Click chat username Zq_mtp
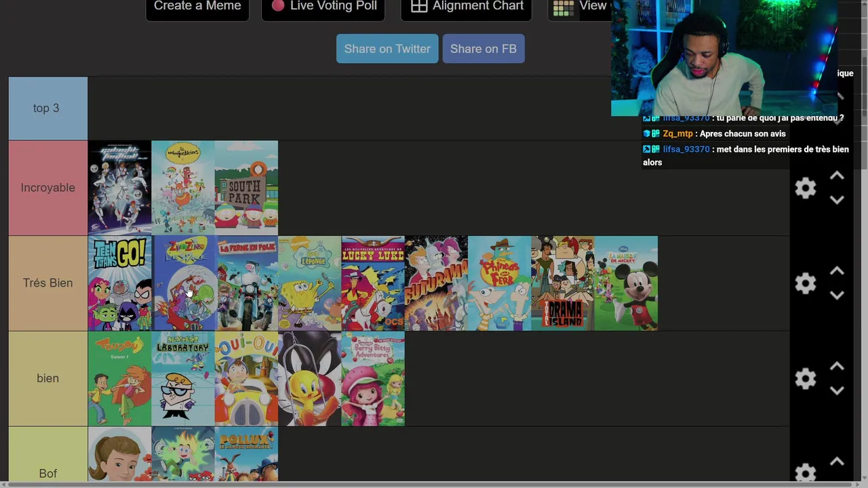Viewport: 868px width, 488px height. [677, 134]
